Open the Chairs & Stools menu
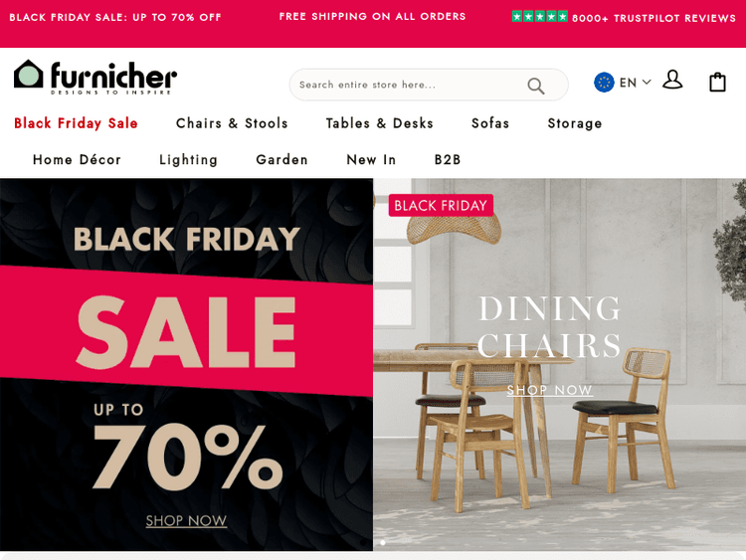 232,123
